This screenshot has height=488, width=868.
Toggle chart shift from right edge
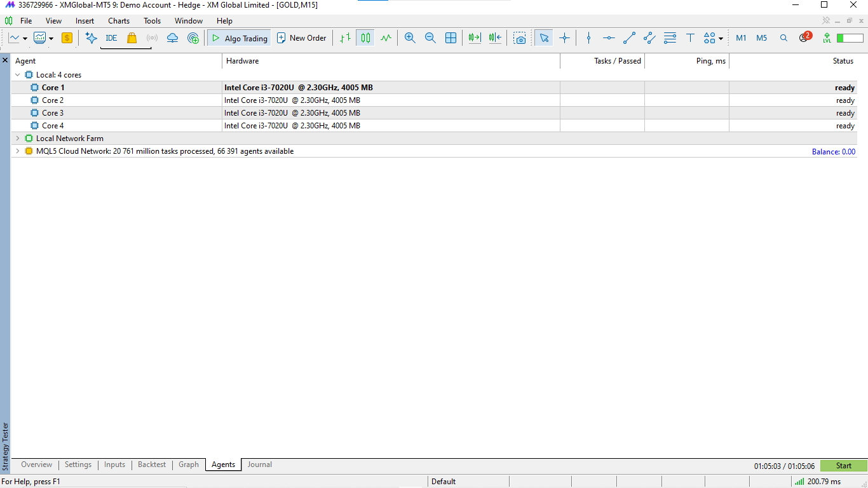pyautogui.click(x=495, y=38)
